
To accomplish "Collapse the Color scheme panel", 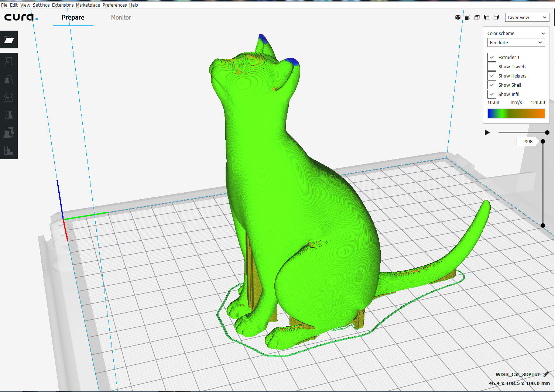I will tap(543, 34).
